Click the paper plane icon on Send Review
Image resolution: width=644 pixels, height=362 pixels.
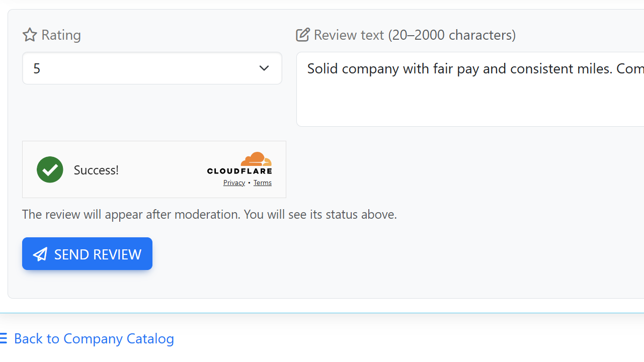[x=40, y=254]
